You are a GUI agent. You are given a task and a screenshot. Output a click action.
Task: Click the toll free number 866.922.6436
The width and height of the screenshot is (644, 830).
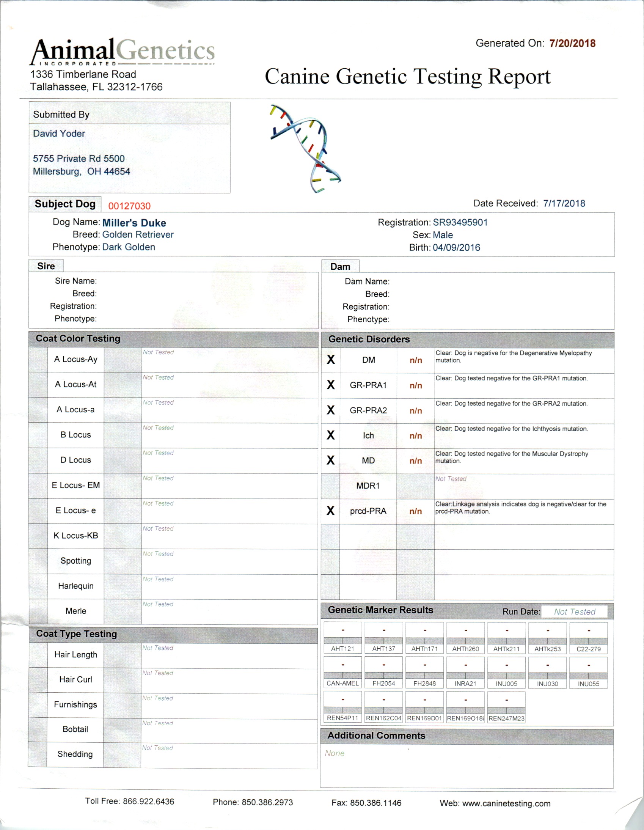[149, 801]
